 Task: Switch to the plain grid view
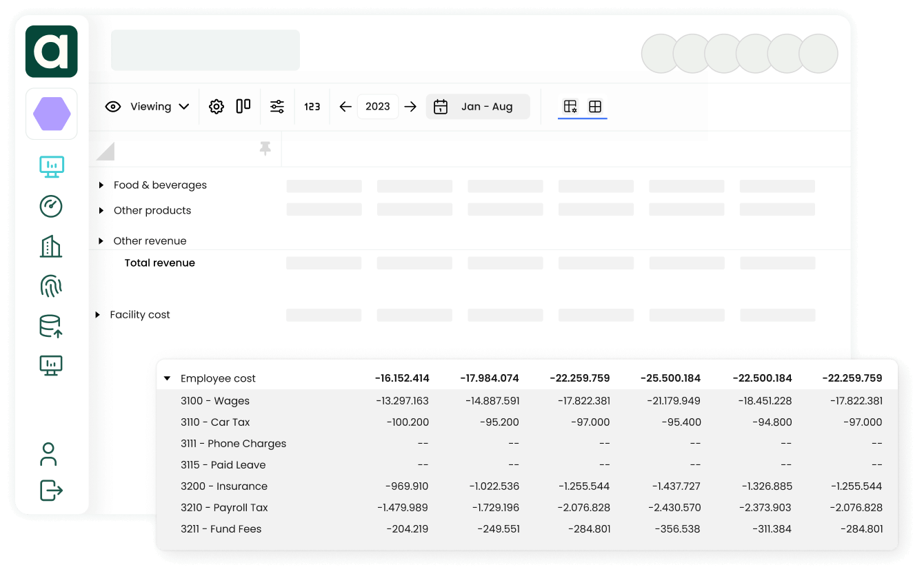coord(595,107)
